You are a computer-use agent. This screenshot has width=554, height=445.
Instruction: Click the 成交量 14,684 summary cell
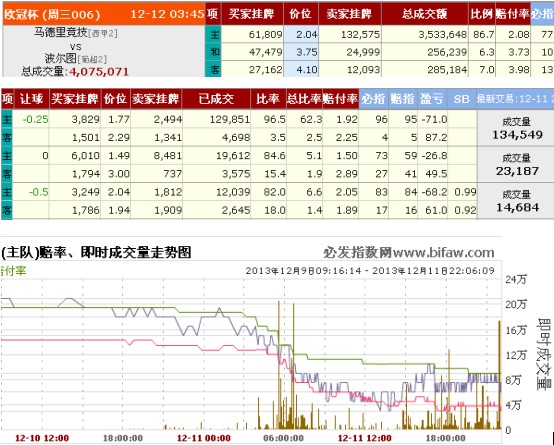tap(517, 201)
